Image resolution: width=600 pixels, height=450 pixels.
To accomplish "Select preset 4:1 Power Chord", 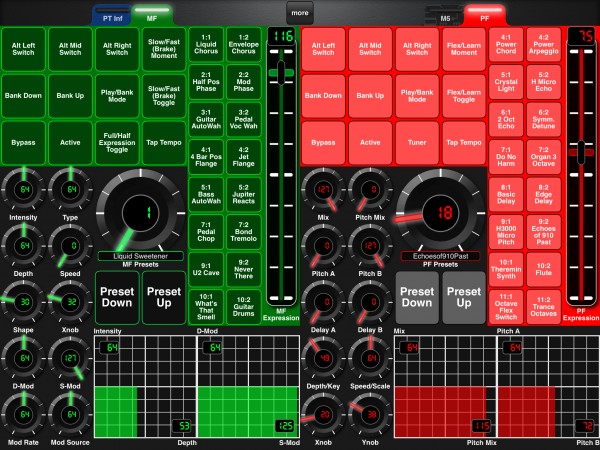I will (x=506, y=44).
